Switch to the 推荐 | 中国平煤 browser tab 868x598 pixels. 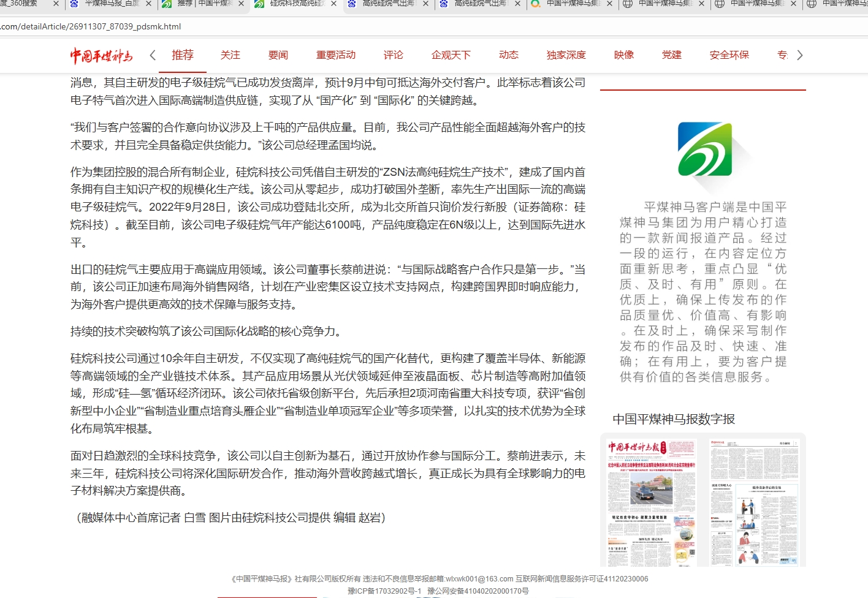click(x=204, y=4)
